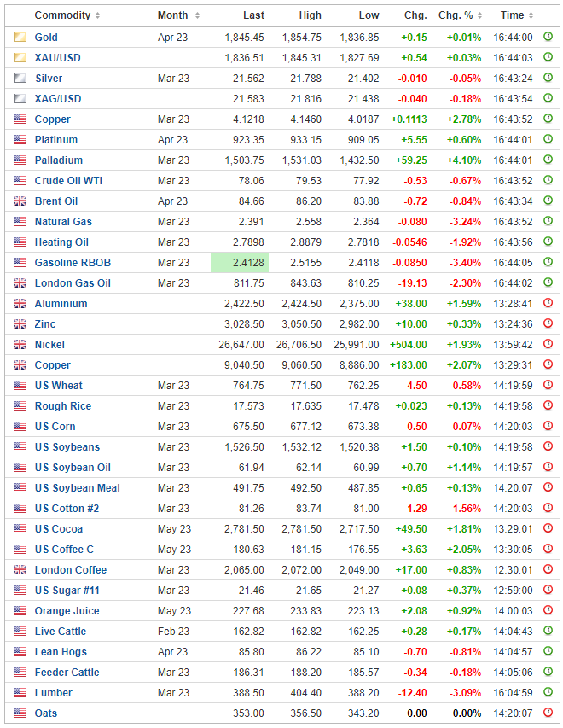Select highlighted 2.4128 last price cell
Viewport: 563px width, 728px height.
click(x=240, y=263)
